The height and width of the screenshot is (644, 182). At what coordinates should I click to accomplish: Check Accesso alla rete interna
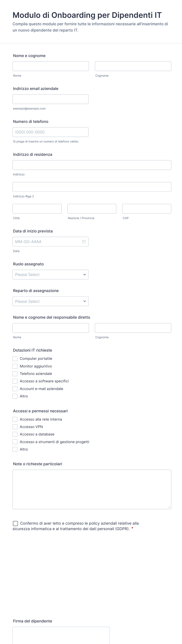point(15,419)
